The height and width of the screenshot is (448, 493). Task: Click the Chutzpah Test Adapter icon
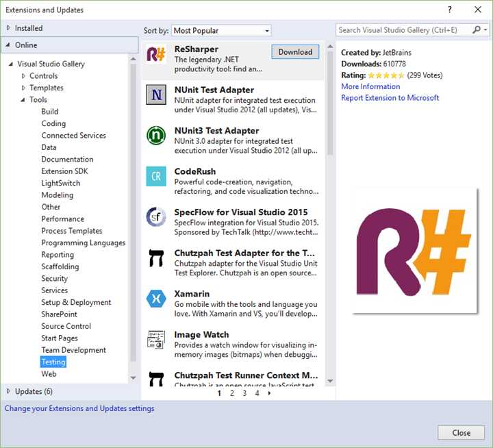[156, 258]
